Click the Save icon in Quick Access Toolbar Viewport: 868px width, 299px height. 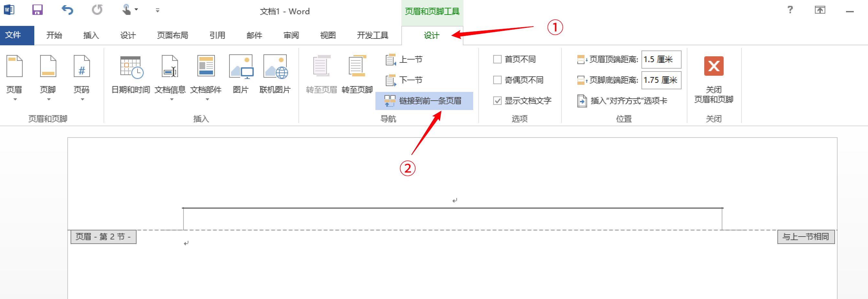(x=37, y=10)
